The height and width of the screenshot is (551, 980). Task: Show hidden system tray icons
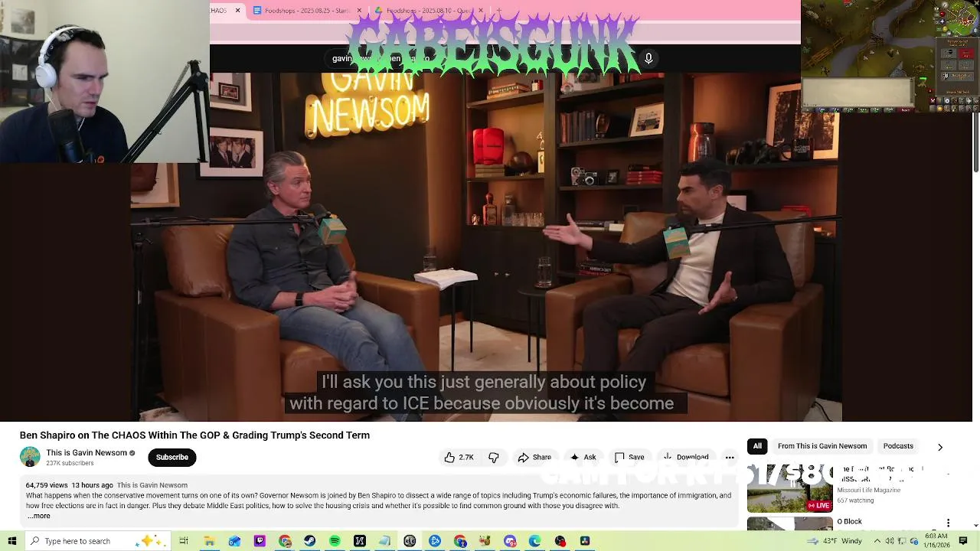[877, 541]
